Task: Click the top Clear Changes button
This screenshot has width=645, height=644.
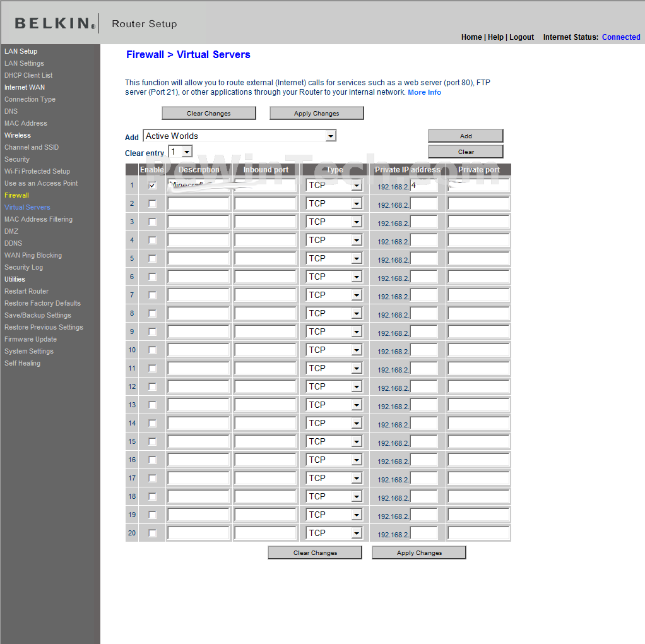Action: pyautogui.click(x=208, y=113)
